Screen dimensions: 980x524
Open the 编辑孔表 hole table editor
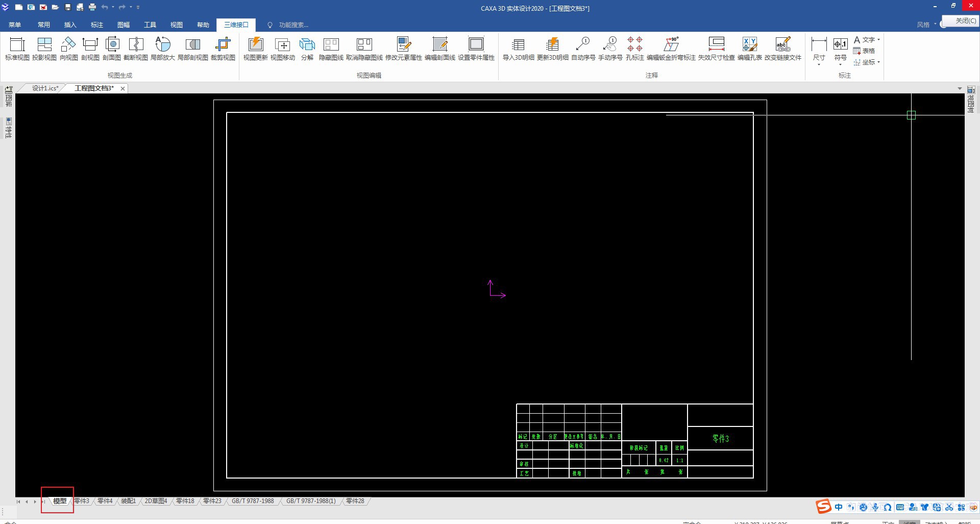point(749,49)
